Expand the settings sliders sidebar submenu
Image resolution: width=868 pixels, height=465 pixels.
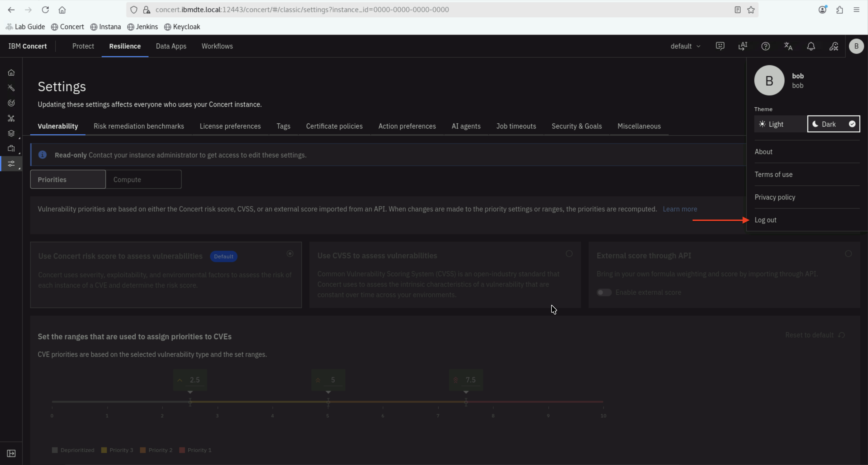[11, 164]
